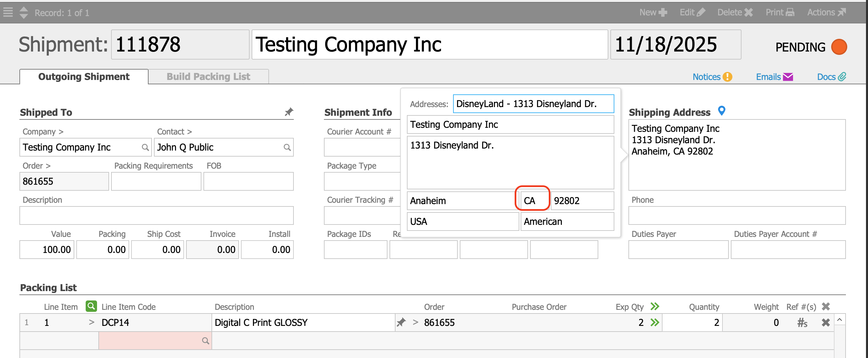
Task: Delete packing list row 1
Action: pos(826,323)
